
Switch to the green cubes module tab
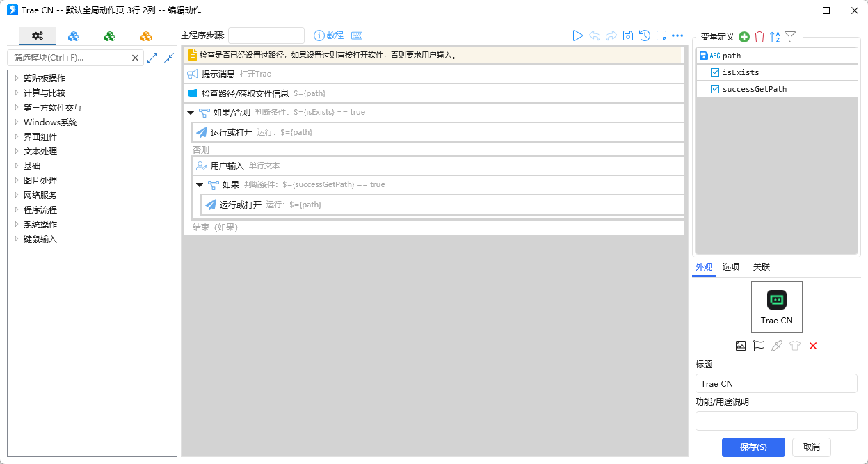110,36
